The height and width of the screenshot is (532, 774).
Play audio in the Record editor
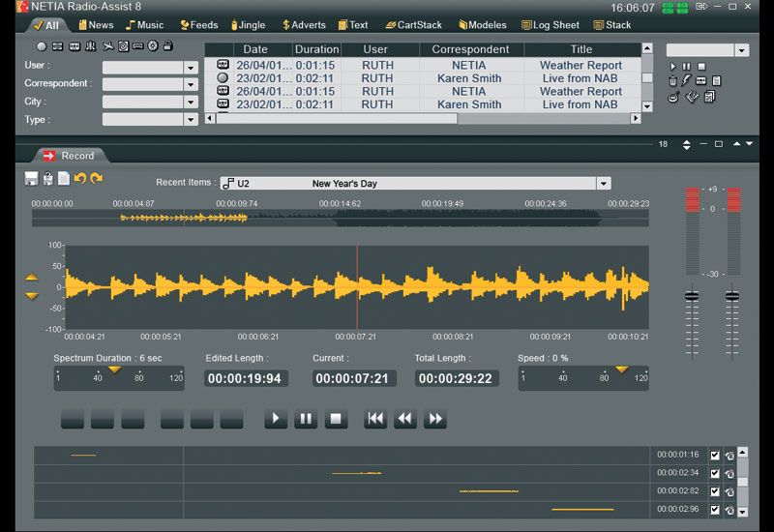click(x=276, y=419)
